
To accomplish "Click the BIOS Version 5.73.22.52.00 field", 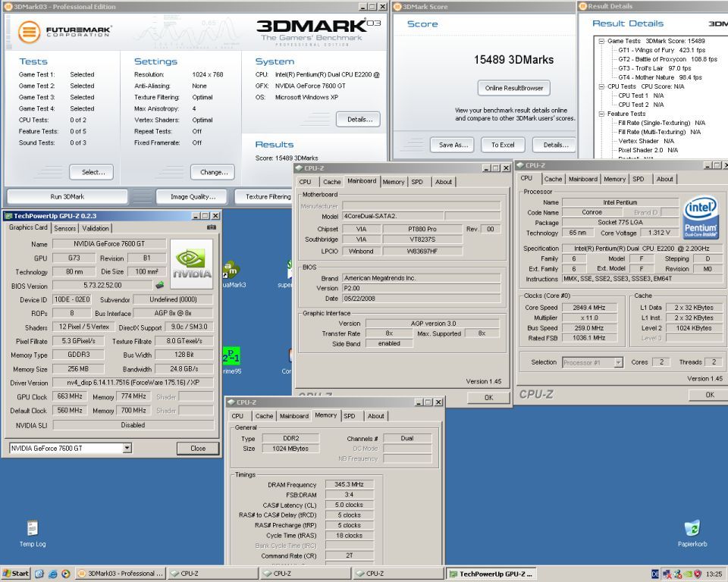I will [102, 286].
